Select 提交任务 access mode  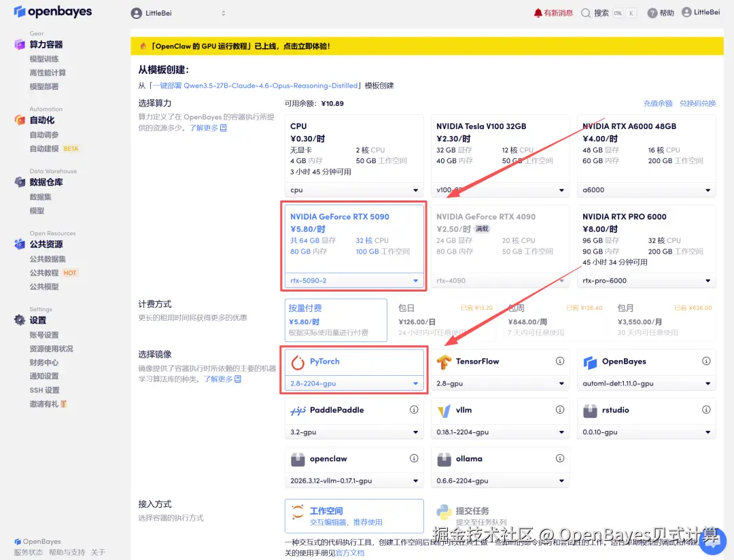coord(500,516)
